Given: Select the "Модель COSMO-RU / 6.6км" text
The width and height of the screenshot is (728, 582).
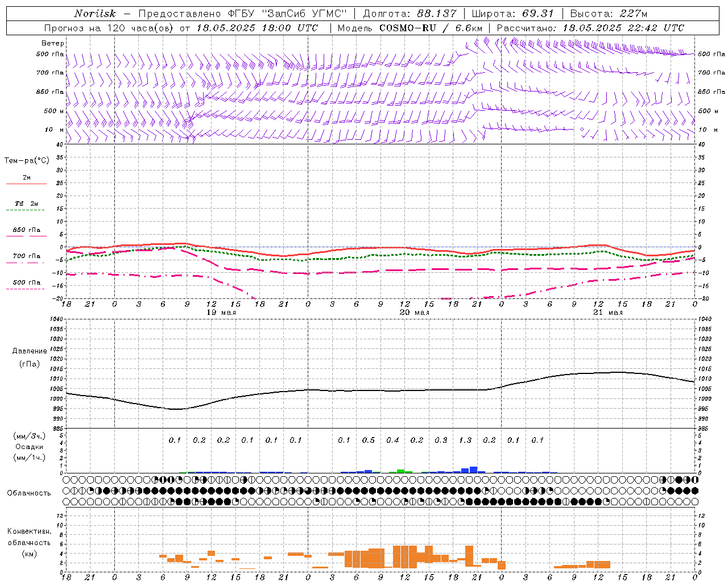Looking at the screenshot, I should pos(410,28).
